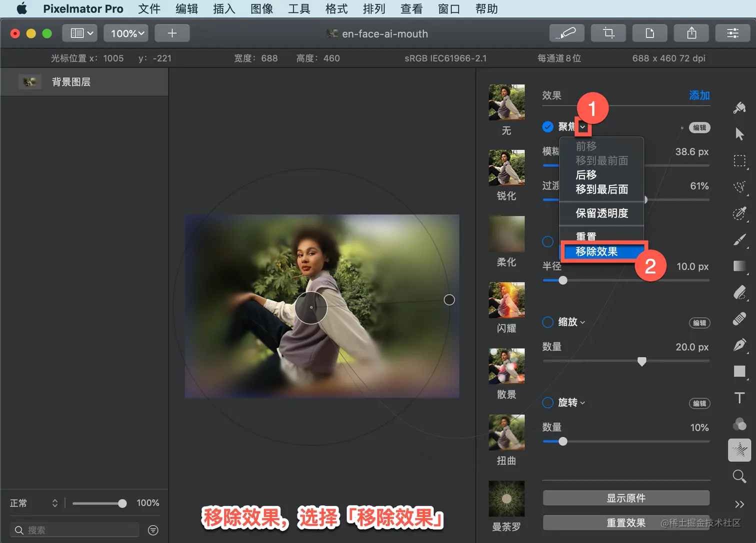756x543 pixels.
Task: Expand the 旋转 effect options chevron
Action: (582, 403)
